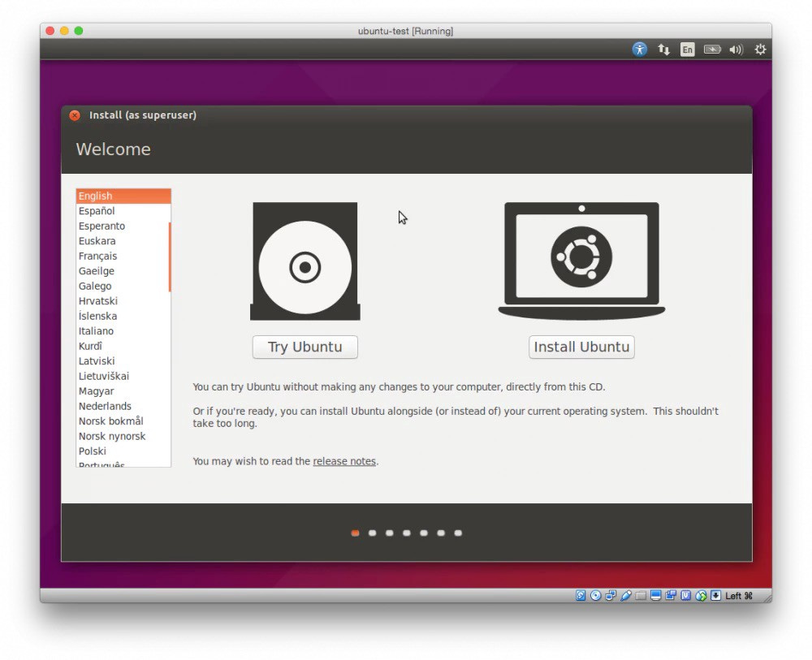Viewport: 812px width, 660px height.
Task: Click the VirtualBox video capture status icon
Action: tap(671, 595)
